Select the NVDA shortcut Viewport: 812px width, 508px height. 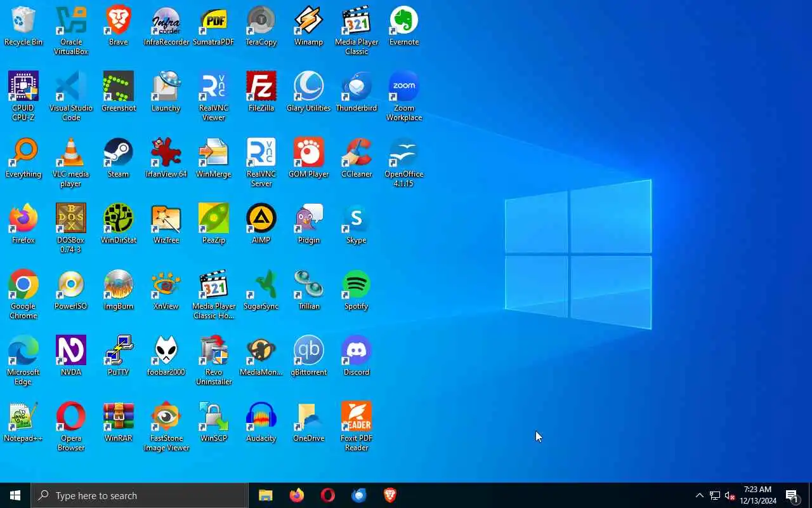coord(71,357)
